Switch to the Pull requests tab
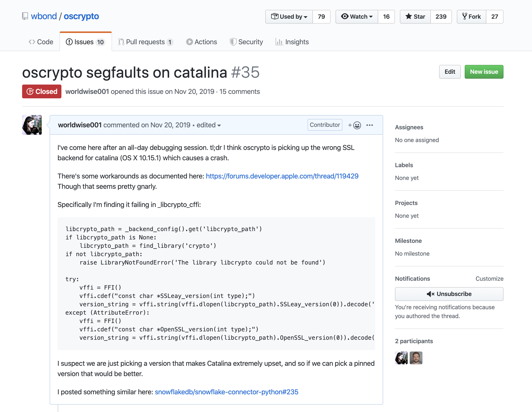532x412 pixels. (x=146, y=42)
